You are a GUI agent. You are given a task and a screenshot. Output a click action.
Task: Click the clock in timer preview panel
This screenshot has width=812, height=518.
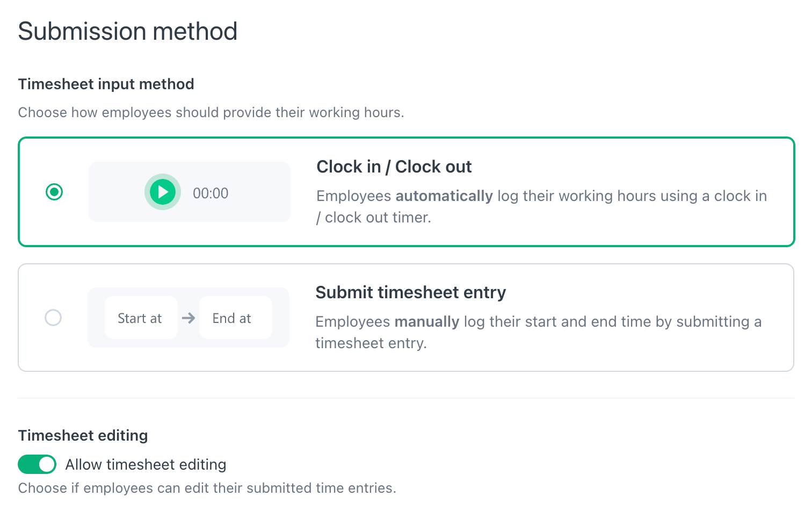(x=190, y=192)
